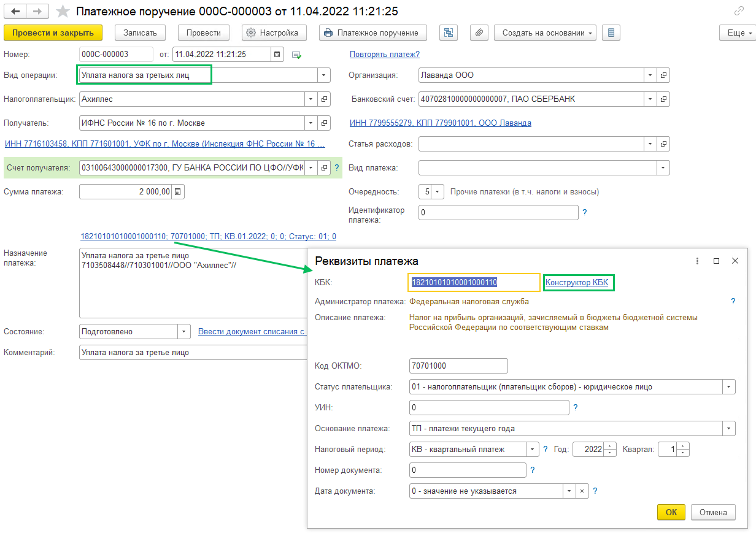Confirm dialog with ОК
This screenshot has height=533, width=756.
[x=671, y=512]
